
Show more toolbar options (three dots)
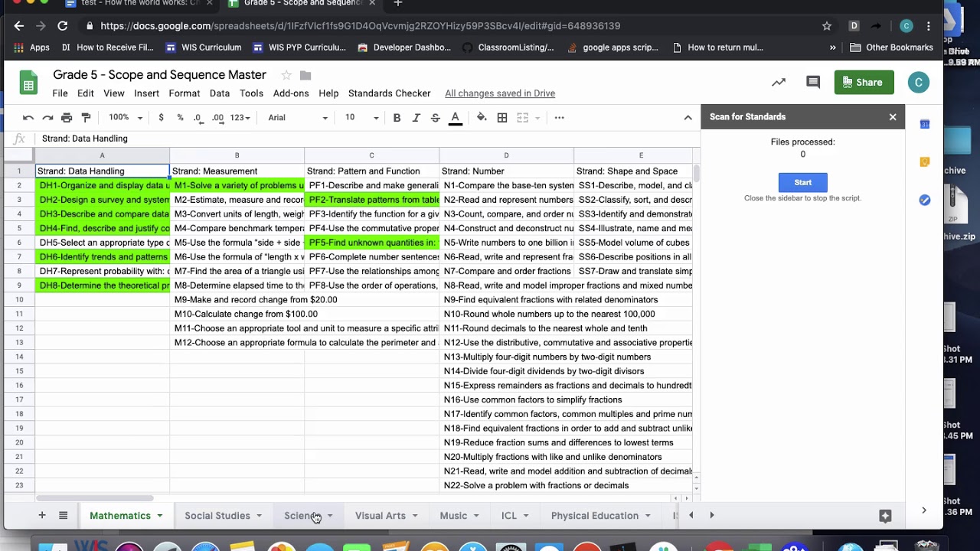click(559, 117)
